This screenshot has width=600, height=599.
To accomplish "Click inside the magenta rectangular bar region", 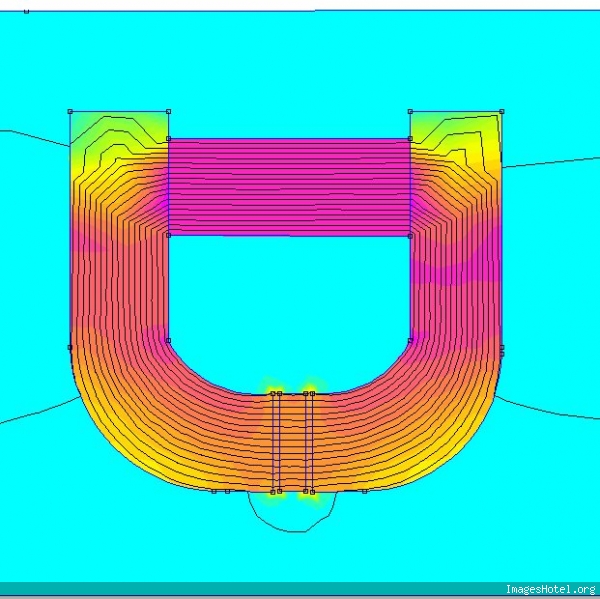I will (x=289, y=187).
